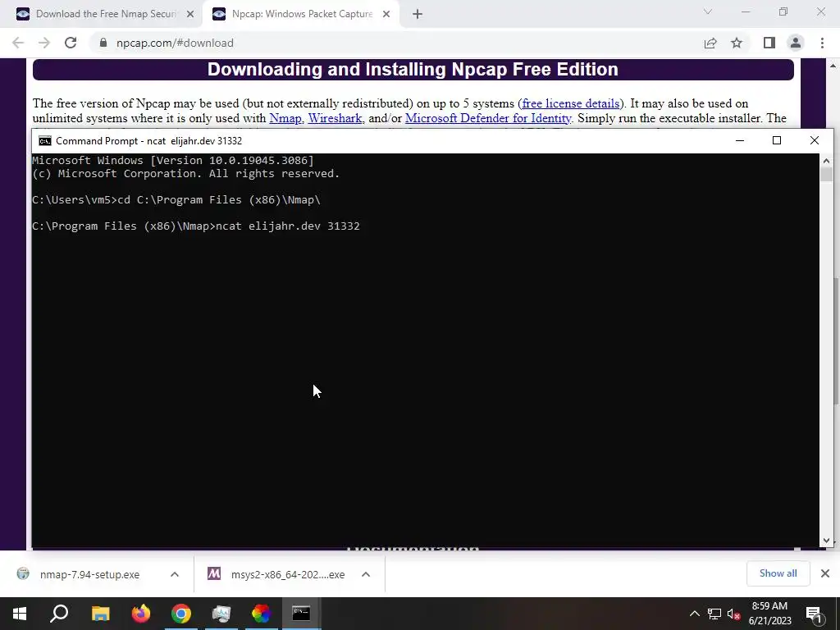Click the Microsoft Windows version line

173,160
